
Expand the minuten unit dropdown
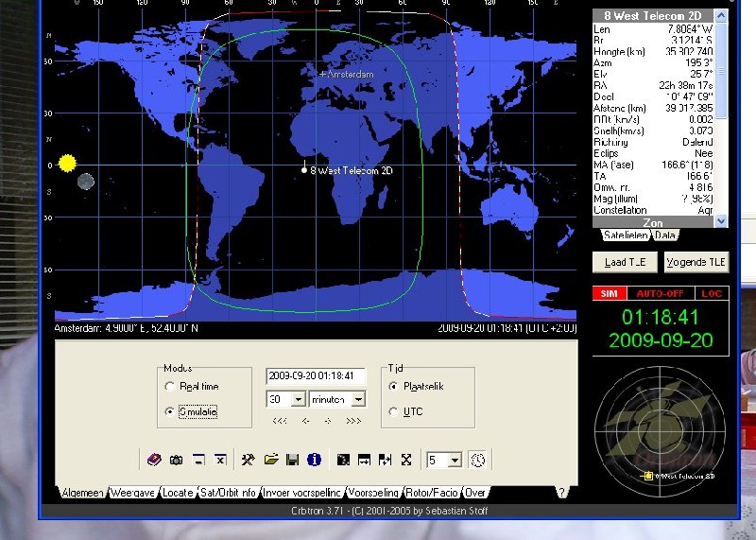(x=358, y=400)
